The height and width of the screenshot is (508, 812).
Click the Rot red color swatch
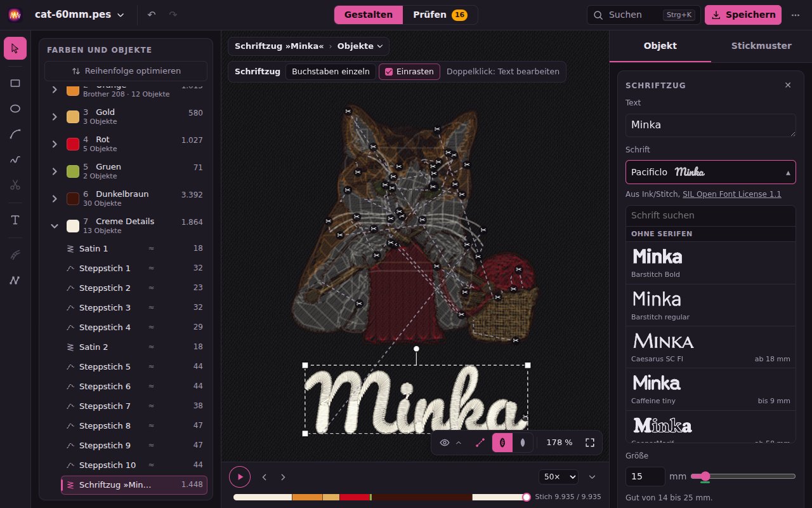(73, 144)
